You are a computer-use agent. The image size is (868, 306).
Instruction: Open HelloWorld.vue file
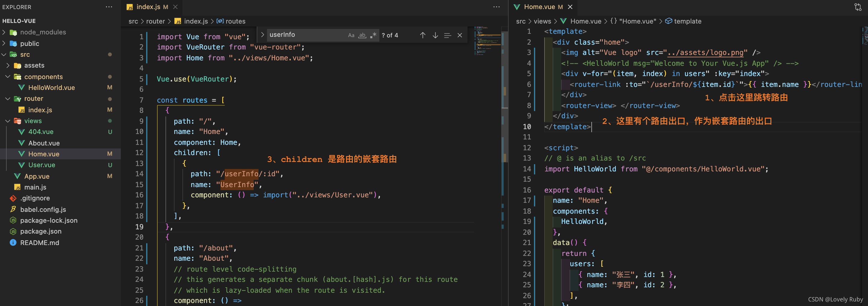click(x=51, y=88)
